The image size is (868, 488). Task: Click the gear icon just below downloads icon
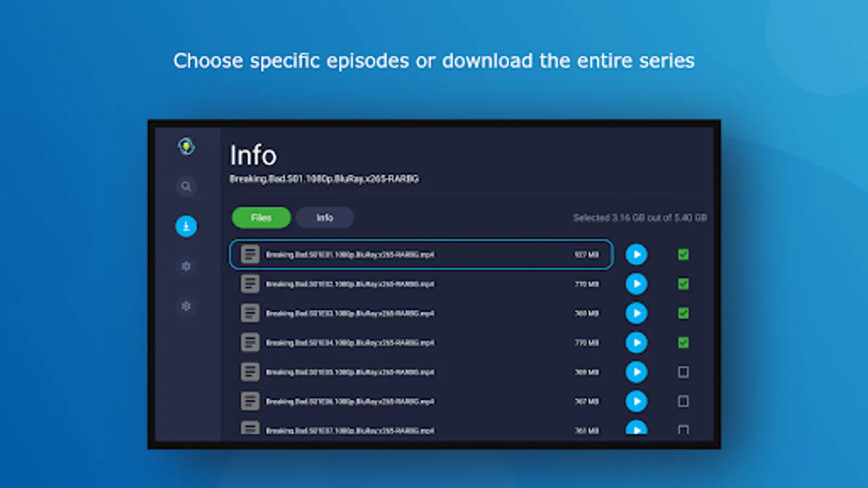pos(186,266)
